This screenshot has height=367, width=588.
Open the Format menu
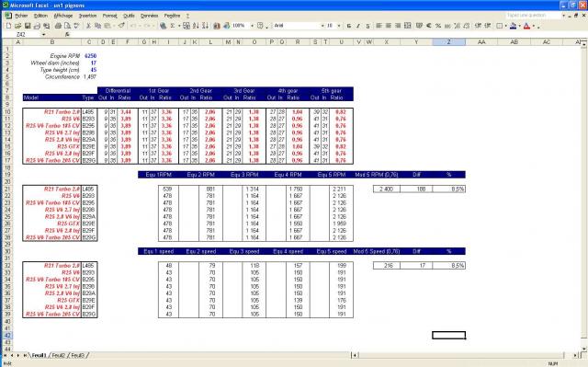pyautogui.click(x=110, y=16)
